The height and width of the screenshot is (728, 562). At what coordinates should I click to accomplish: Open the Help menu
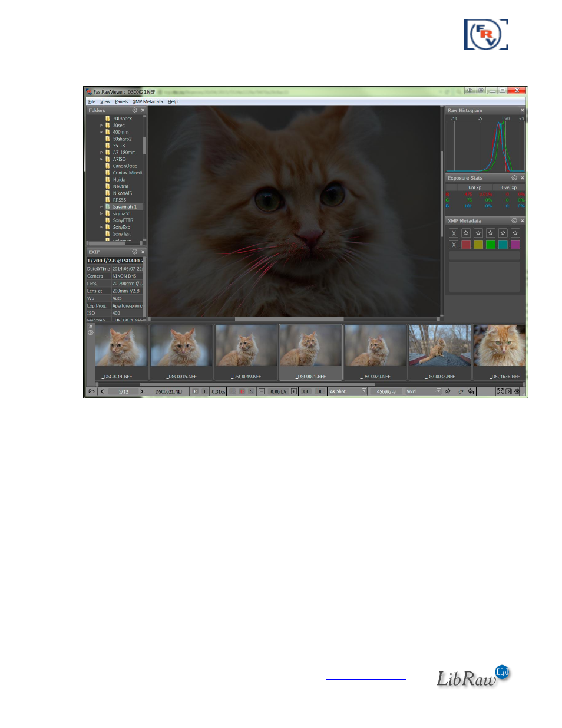tap(173, 101)
